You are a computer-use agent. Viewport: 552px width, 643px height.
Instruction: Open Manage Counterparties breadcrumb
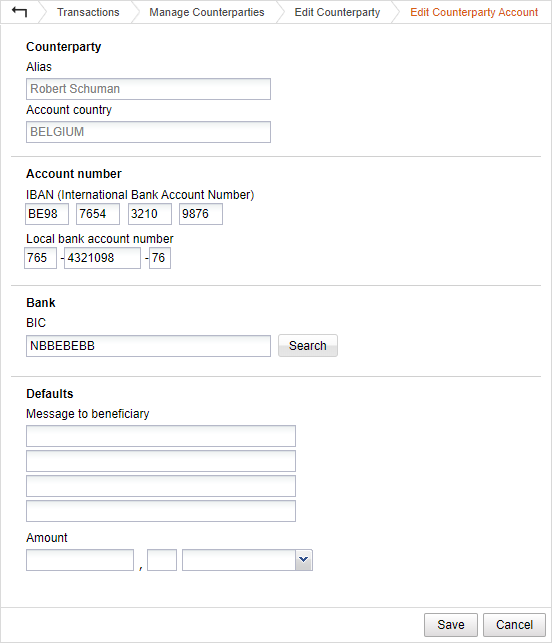(207, 12)
